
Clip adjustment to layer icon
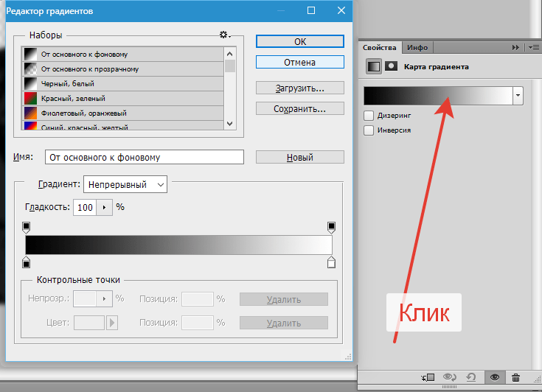(428, 377)
